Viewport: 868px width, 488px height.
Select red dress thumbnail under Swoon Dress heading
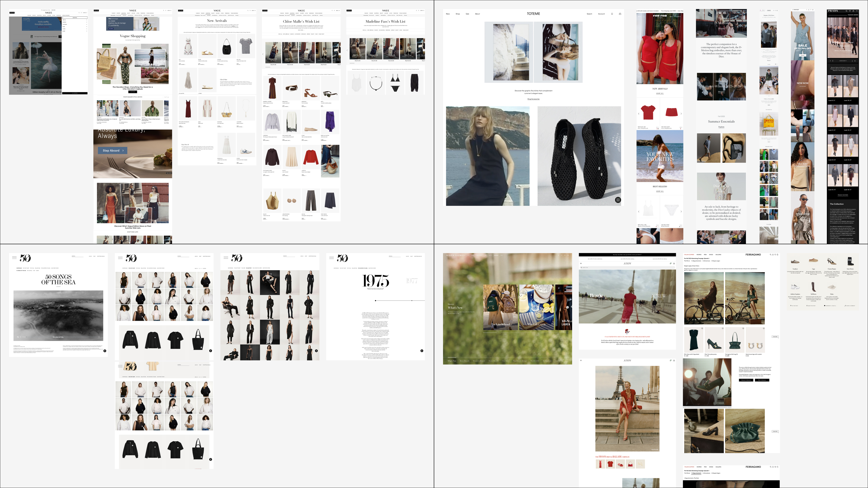pyautogui.click(x=600, y=464)
